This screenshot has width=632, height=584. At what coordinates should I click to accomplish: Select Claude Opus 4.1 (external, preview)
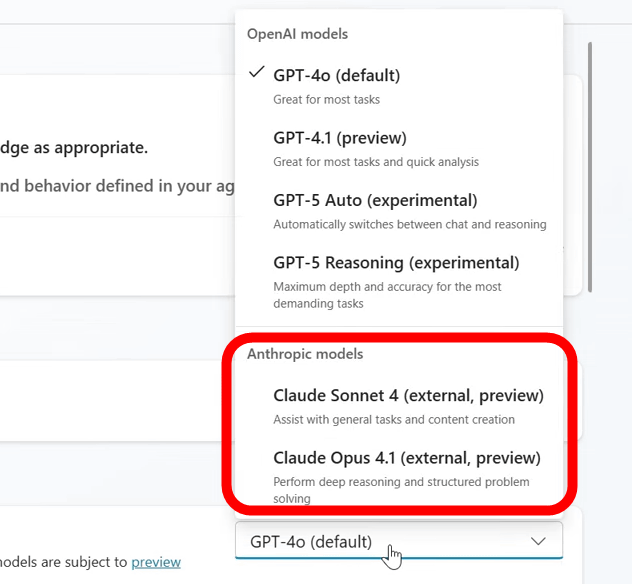pyautogui.click(x=406, y=458)
